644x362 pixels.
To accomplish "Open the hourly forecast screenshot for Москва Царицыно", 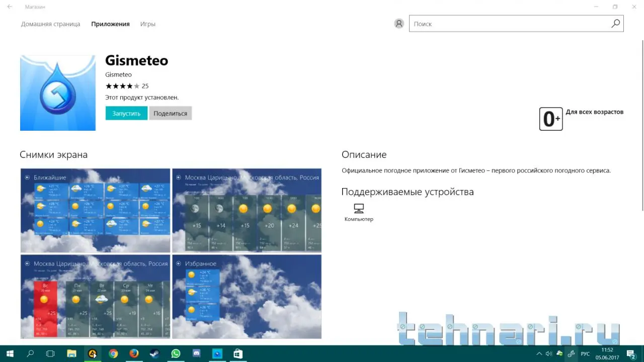I will 247,210.
